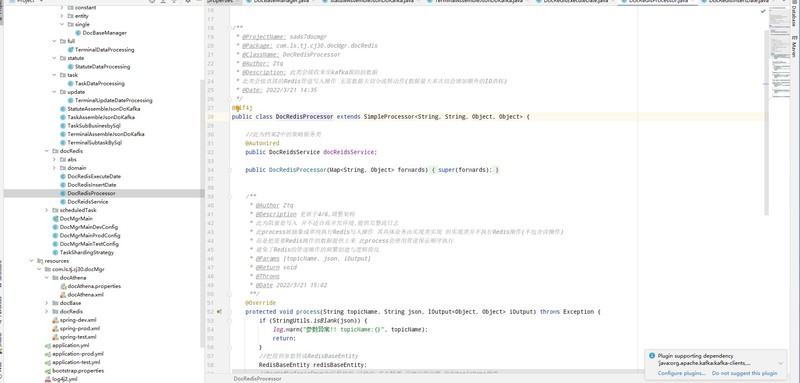Click the YAML icon beside application.yml
This screenshot has height=383, width=800.
point(48,345)
